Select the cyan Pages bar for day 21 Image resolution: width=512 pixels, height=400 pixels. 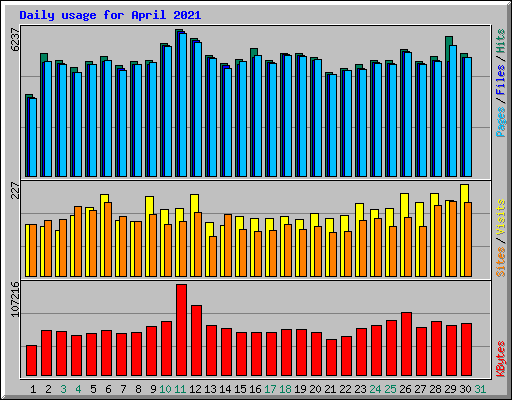(333, 125)
